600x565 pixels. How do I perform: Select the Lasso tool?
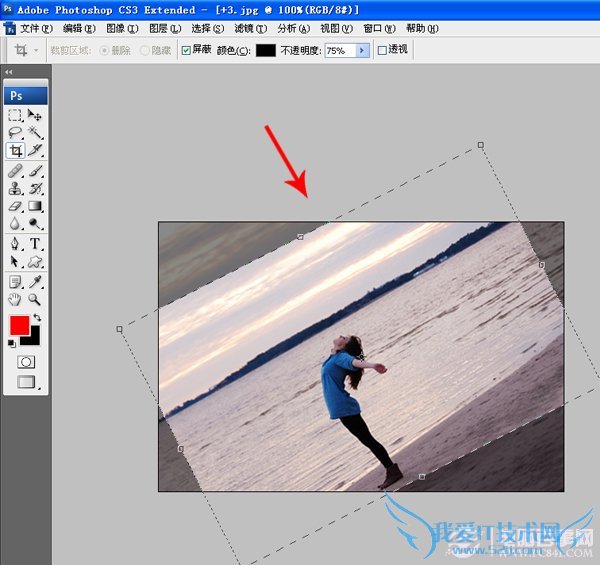tap(15, 132)
